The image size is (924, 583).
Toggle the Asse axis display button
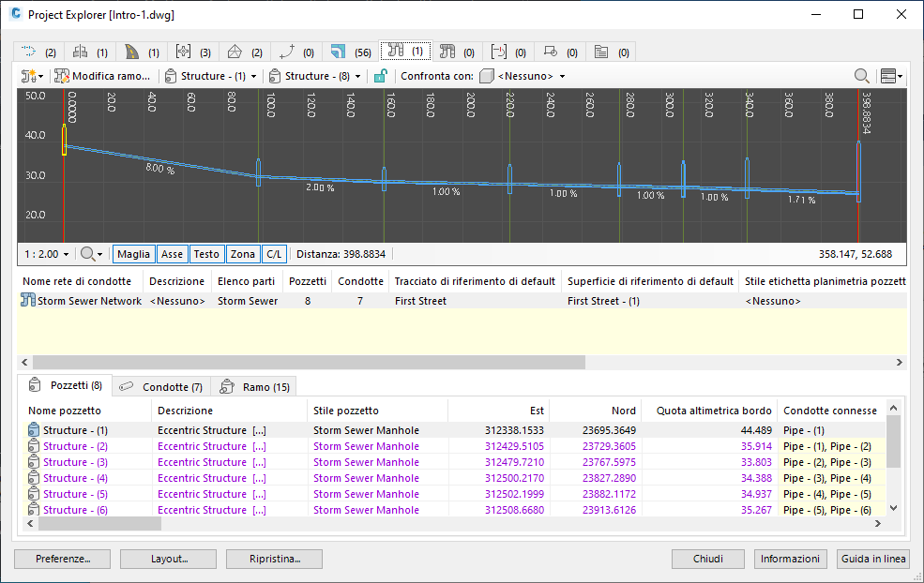click(x=172, y=254)
